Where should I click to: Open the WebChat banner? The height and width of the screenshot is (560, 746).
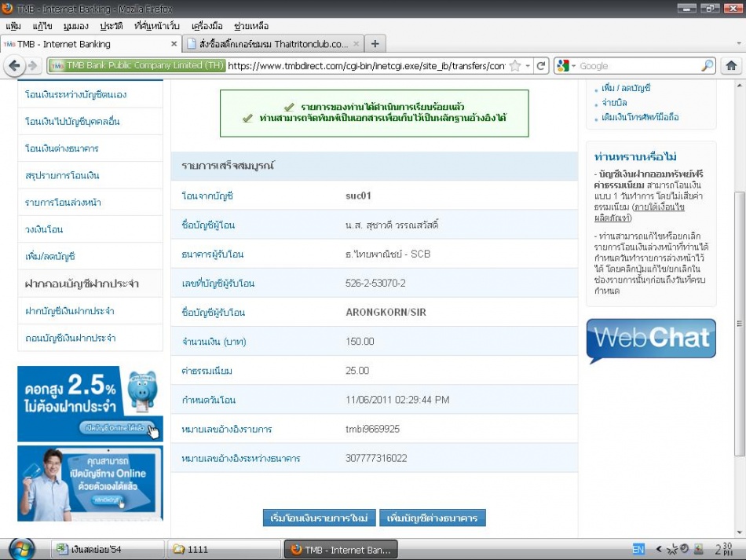[x=651, y=339]
